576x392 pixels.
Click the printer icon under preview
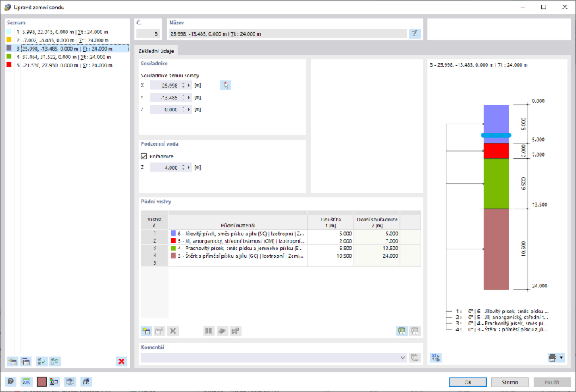coord(552,357)
